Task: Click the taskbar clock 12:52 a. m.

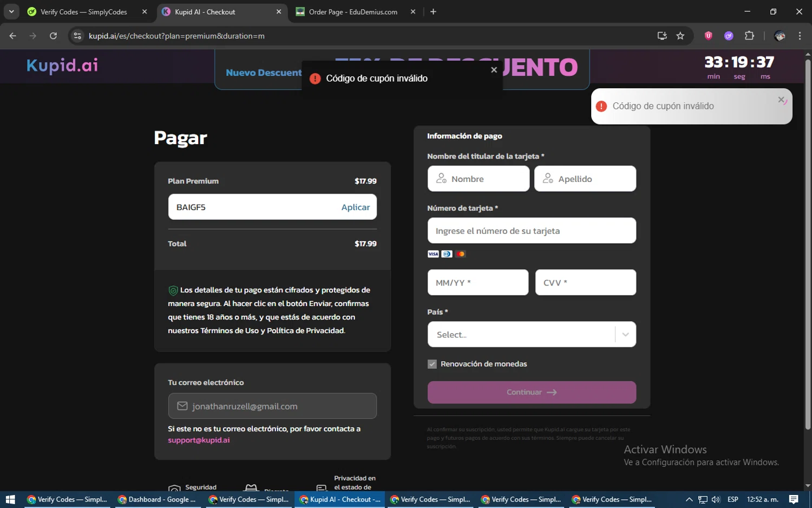Action: pyautogui.click(x=763, y=499)
